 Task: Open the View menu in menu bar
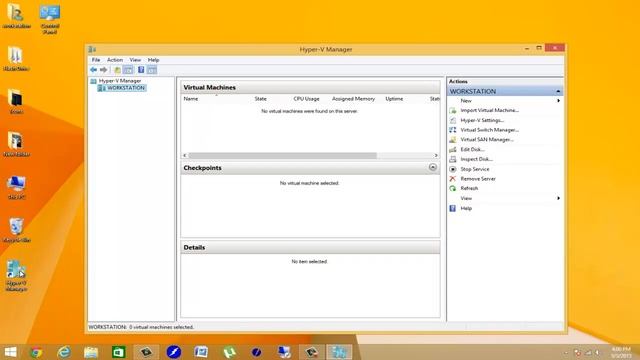pyautogui.click(x=135, y=60)
